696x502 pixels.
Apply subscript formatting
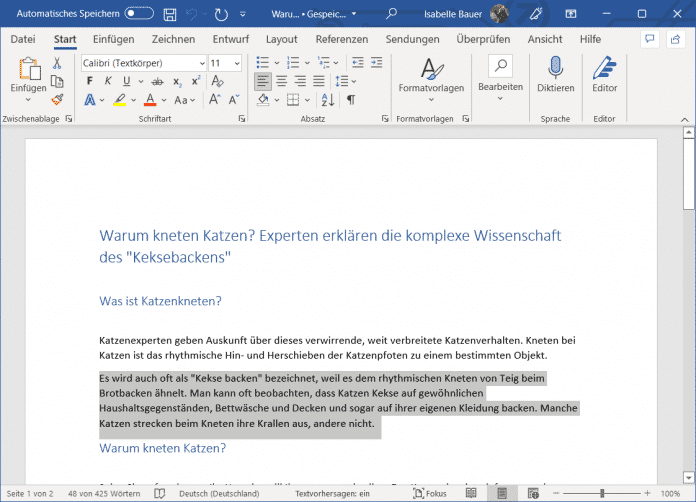[x=177, y=82]
